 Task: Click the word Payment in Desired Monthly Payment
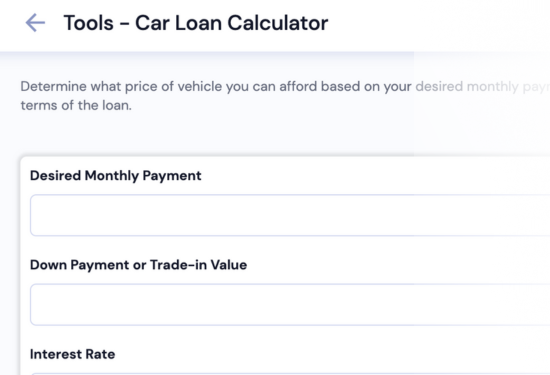click(x=172, y=176)
